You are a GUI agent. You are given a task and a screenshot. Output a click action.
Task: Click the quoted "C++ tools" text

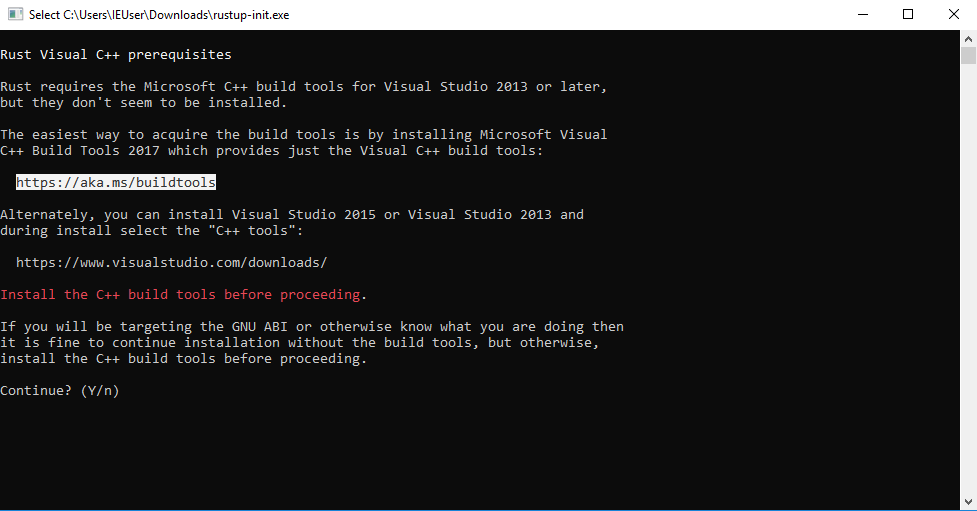[255, 231]
